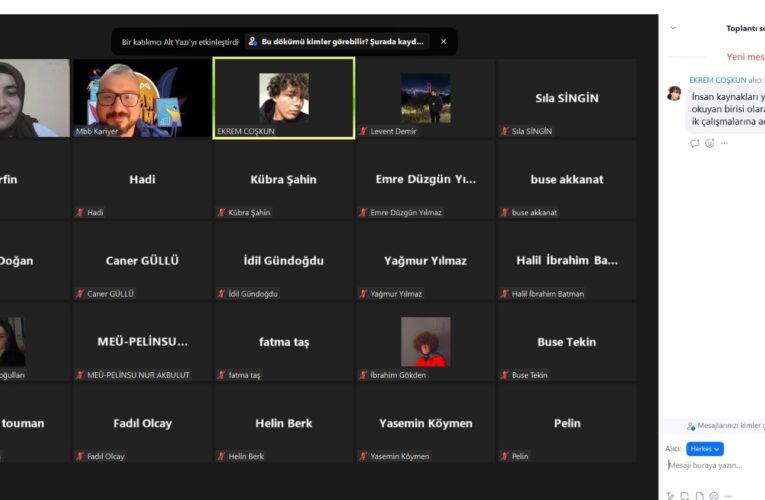
Task: Click the muted mic icon beside Levent Demir
Action: coord(364,131)
